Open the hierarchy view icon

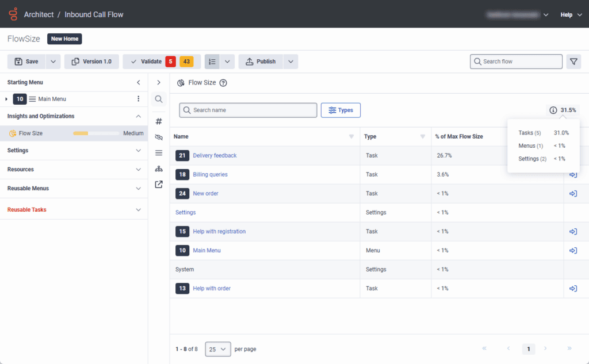[159, 168]
